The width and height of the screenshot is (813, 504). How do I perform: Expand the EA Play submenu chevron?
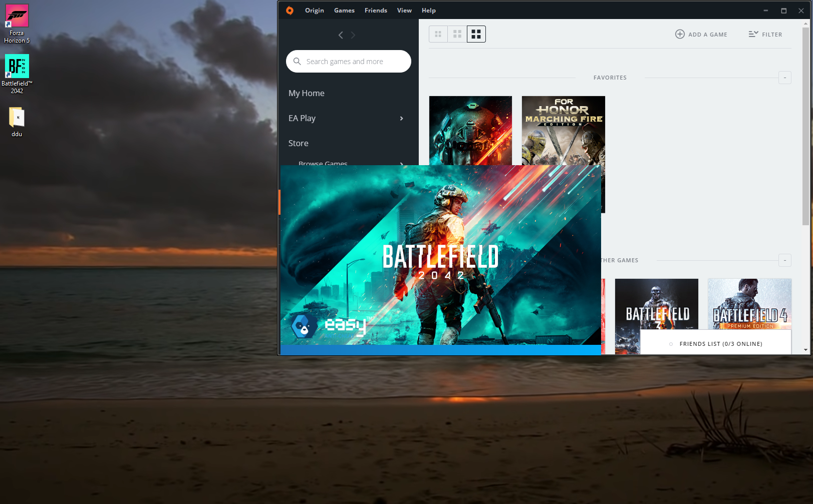[x=401, y=118]
